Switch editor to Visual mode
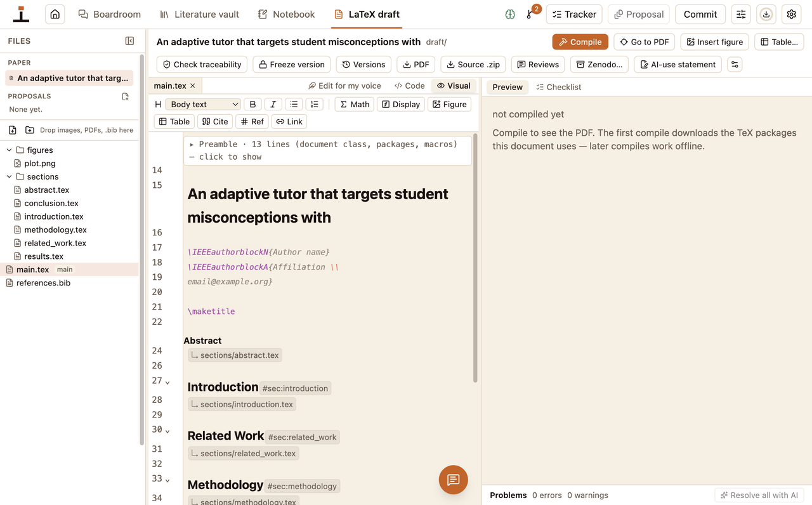This screenshot has height=505, width=812. 454,86
